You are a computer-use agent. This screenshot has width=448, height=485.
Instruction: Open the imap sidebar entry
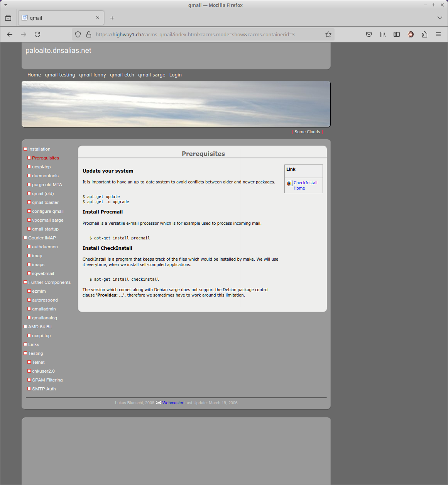click(x=37, y=256)
